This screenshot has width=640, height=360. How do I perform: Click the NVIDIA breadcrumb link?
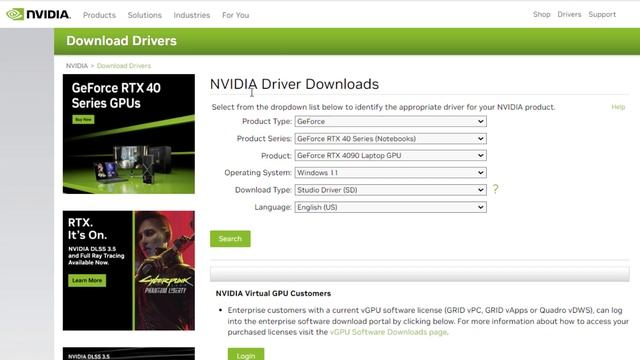click(77, 66)
